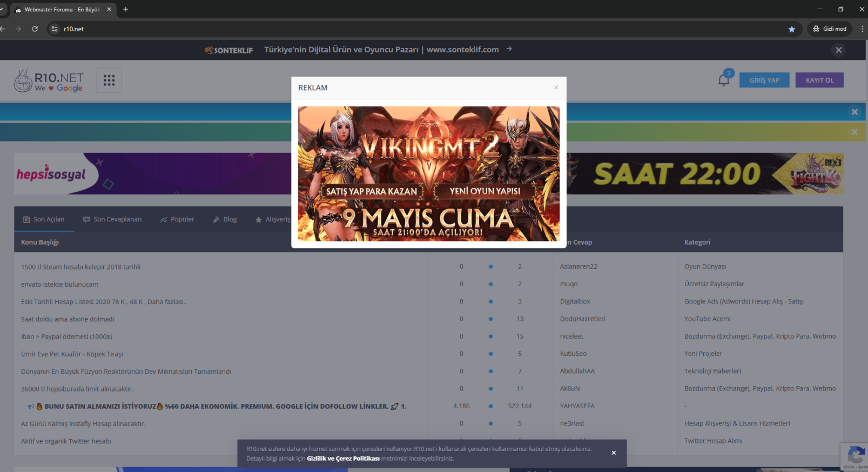
Task: Open topic 'envato istekte bulunucam'
Action: [x=59, y=284]
